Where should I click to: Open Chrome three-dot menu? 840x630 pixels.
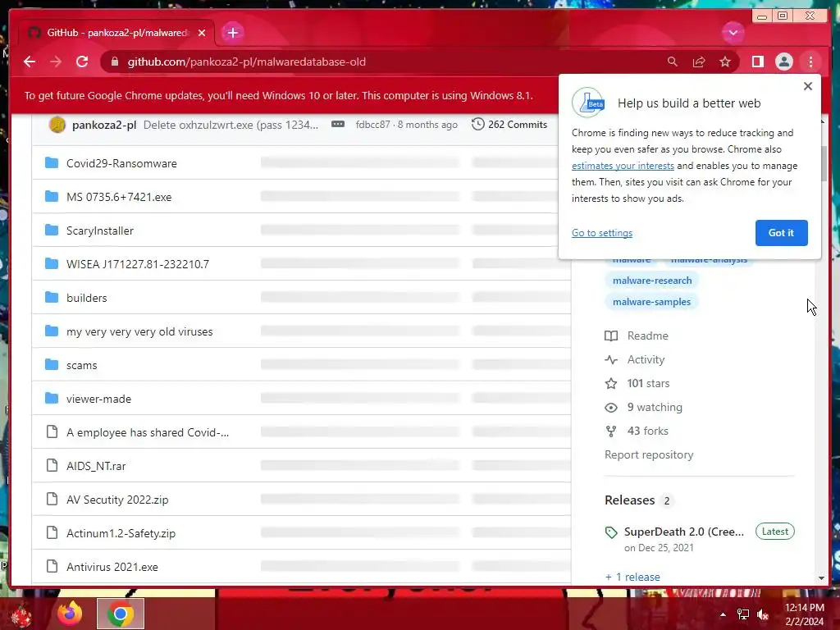click(x=810, y=62)
